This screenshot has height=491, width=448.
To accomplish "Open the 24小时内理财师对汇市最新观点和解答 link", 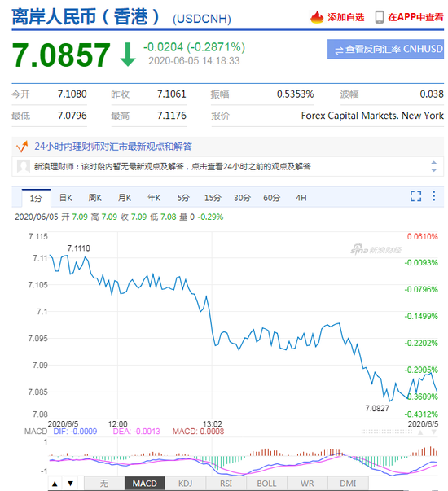I will pos(113,147).
